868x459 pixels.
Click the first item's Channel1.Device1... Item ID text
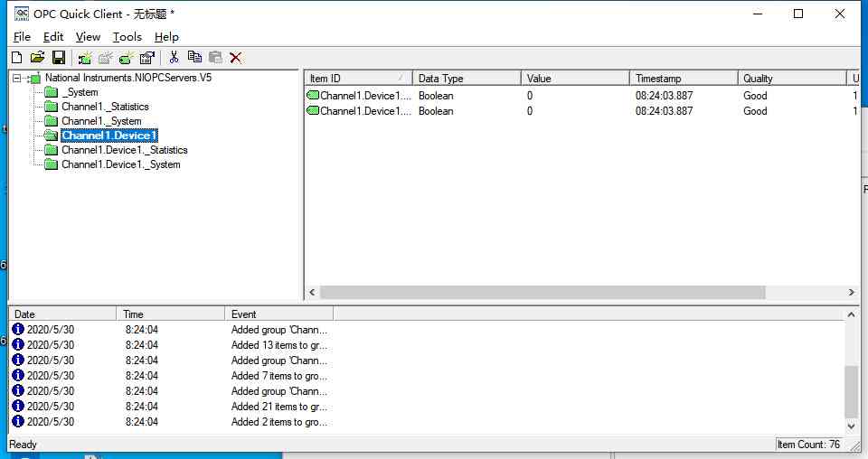(366, 95)
